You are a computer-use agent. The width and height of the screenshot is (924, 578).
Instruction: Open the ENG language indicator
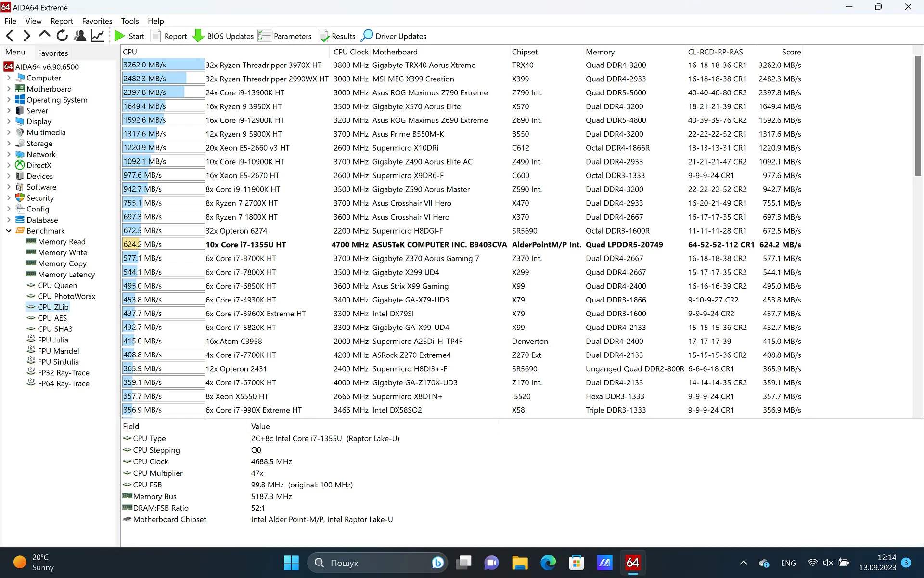[788, 563]
